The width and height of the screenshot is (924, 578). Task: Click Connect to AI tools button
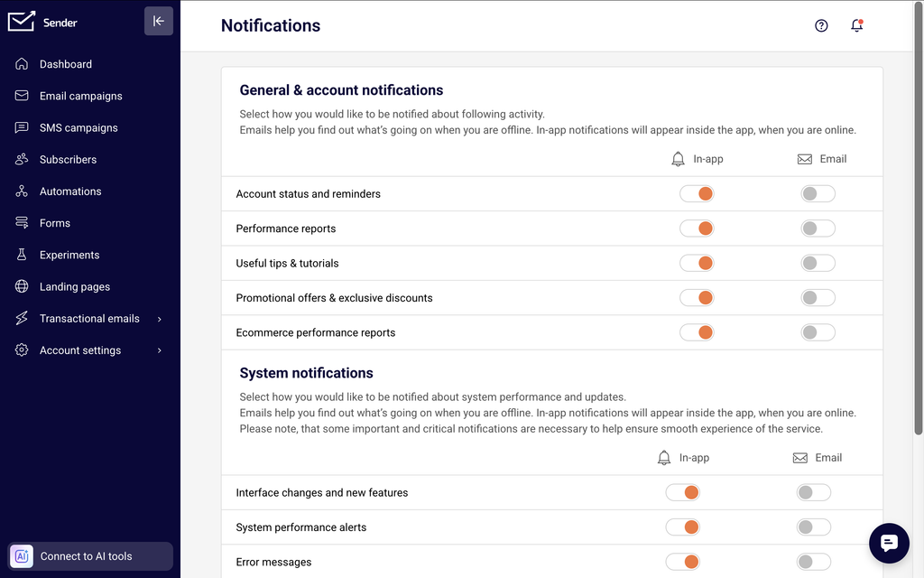coord(90,556)
